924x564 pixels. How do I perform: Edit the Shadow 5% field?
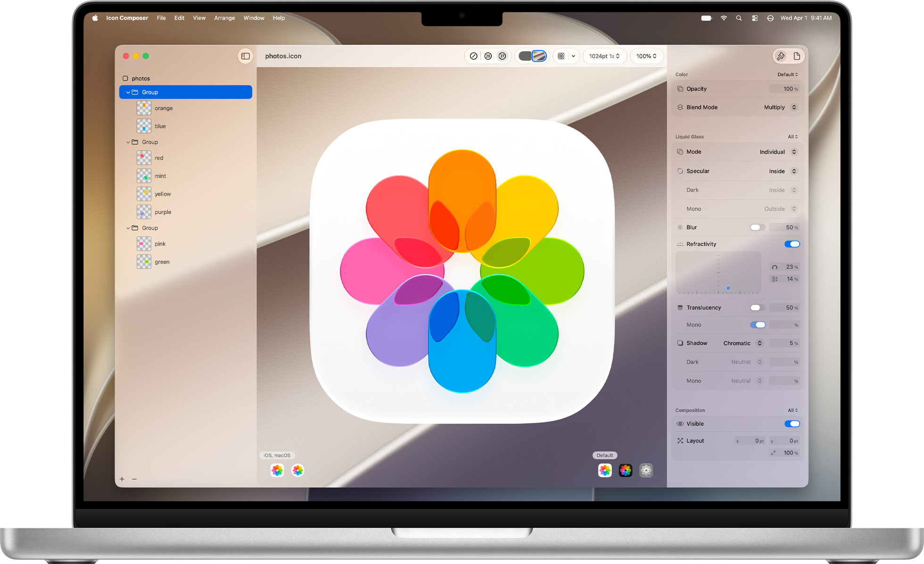(784, 343)
